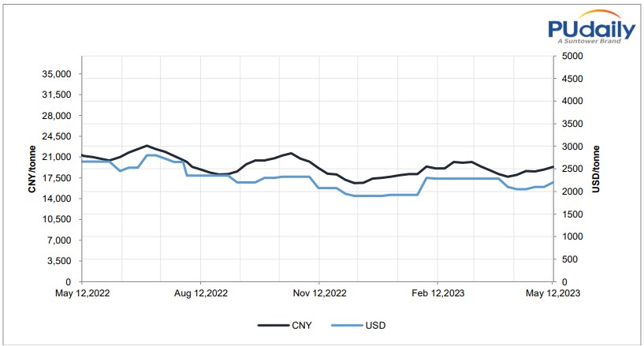
Task: Click the blue USD legend line swatch
Action: [x=345, y=324]
